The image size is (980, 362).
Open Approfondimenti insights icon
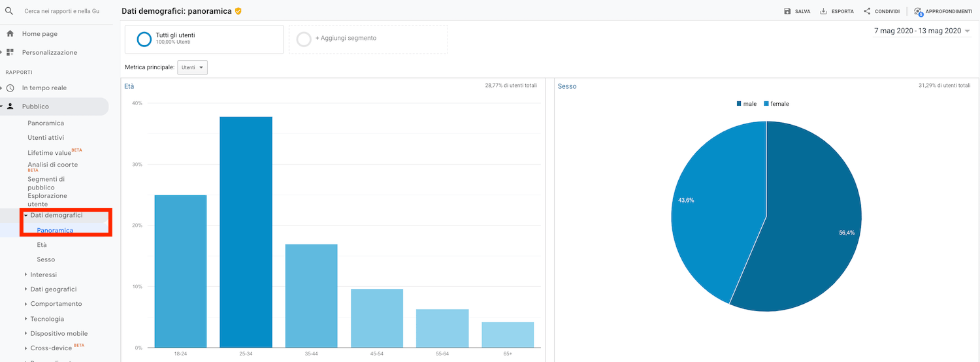coord(919,12)
